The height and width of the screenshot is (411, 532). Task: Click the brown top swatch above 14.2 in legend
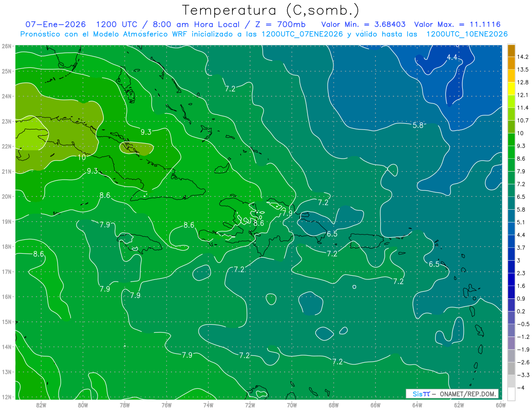pyautogui.click(x=511, y=51)
